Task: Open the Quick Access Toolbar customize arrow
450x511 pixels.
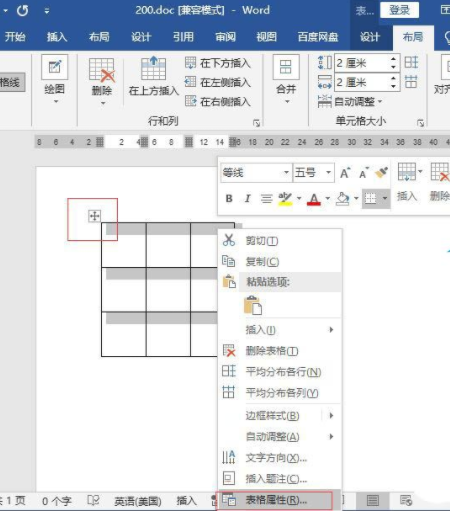Action: pyautogui.click(x=47, y=11)
